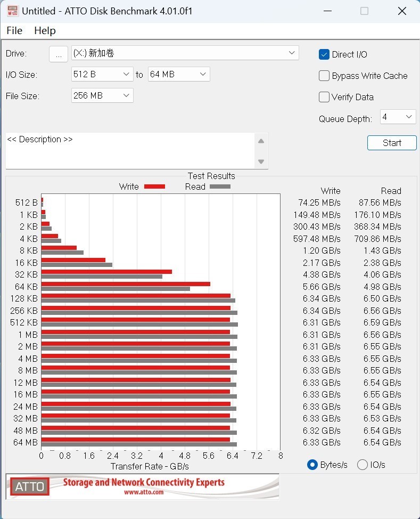Click the red Write legend swatch
420x519 pixels.
(154, 186)
